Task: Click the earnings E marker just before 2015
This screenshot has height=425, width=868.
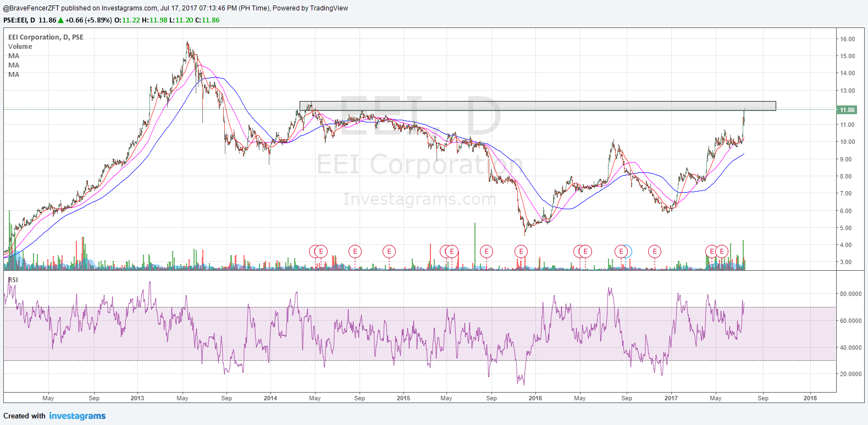Action: pos(389,251)
